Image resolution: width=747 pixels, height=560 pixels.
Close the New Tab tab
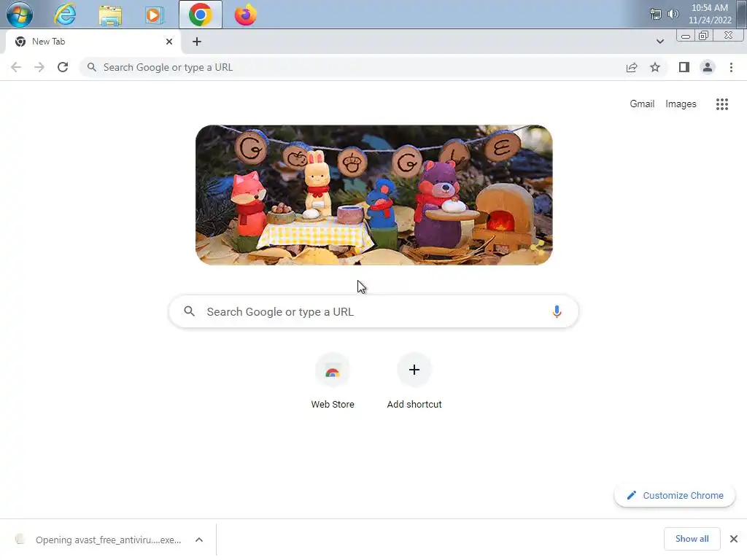pos(169,42)
